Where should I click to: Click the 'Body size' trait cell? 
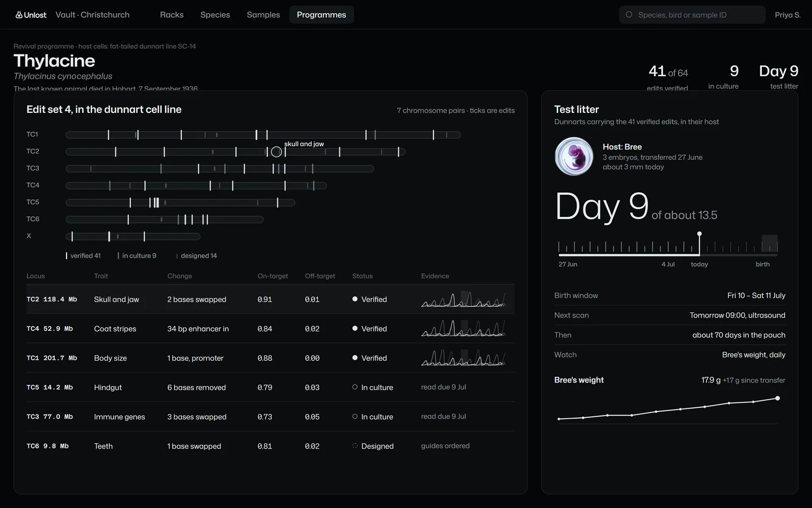[x=110, y=358]
